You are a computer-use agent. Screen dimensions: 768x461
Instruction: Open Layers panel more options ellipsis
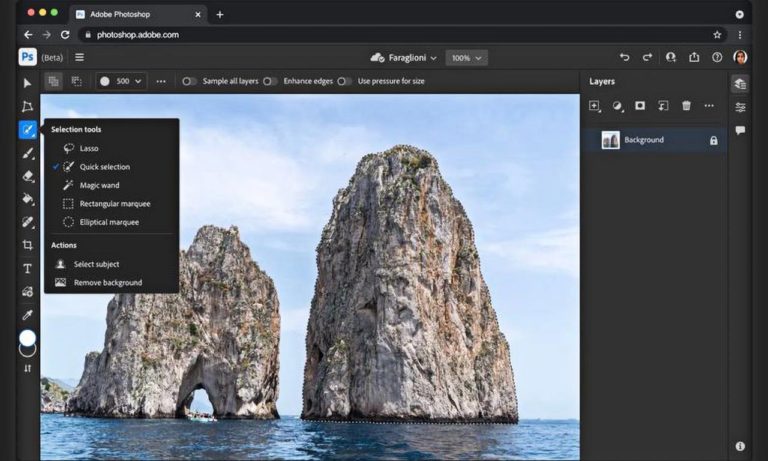709,106
